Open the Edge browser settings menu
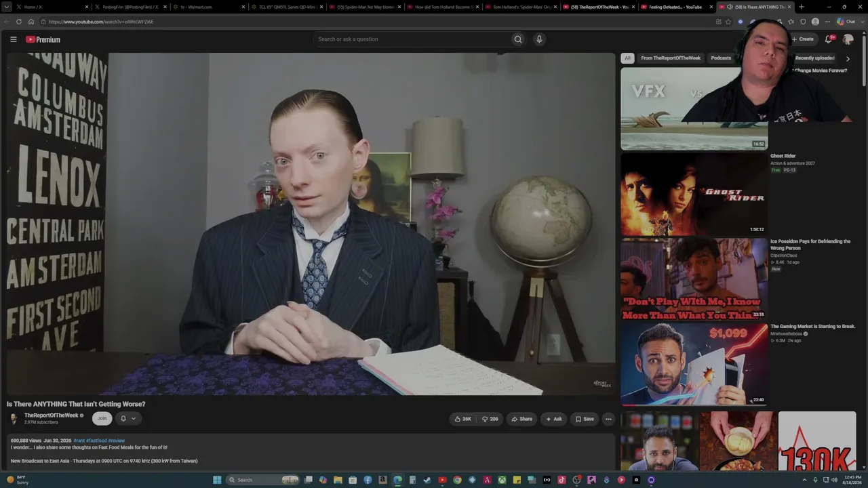 [827, 22]
